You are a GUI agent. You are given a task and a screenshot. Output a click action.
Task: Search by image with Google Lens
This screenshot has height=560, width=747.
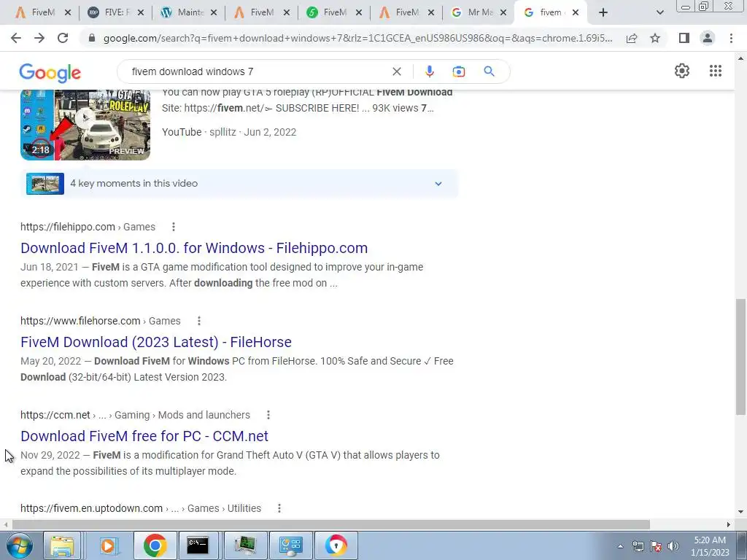pos(459,71)
